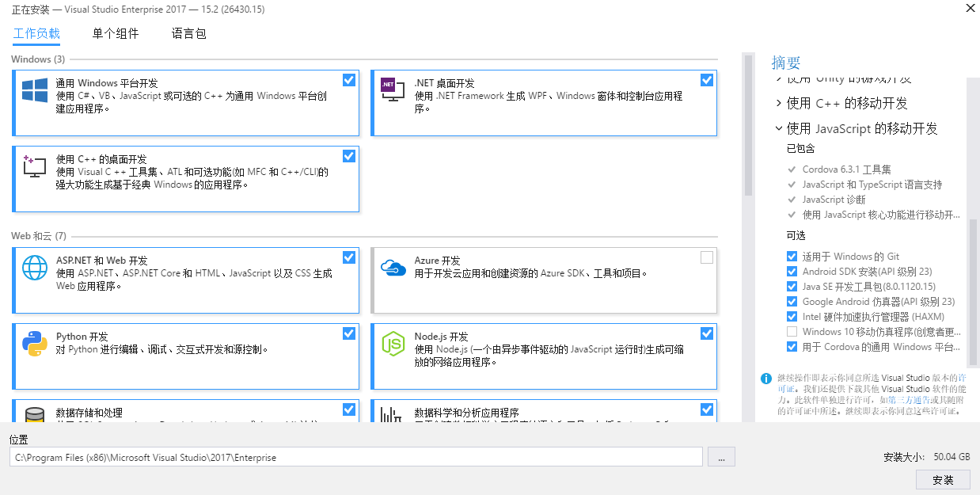Click the data storage database icon

click(35, 416)
